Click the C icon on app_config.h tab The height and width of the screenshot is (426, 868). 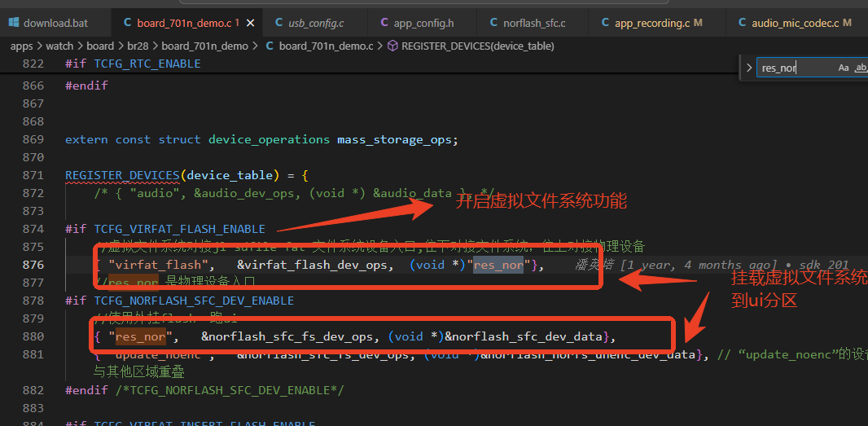coord(384,23)
